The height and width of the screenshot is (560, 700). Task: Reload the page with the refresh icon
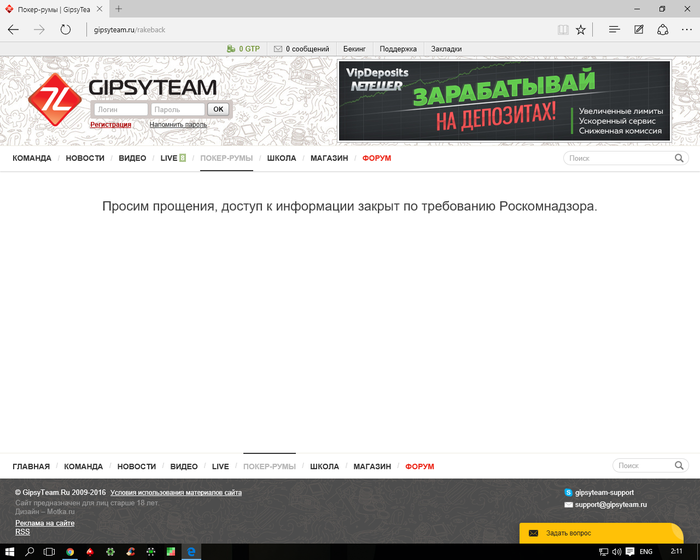coord(66,30)
